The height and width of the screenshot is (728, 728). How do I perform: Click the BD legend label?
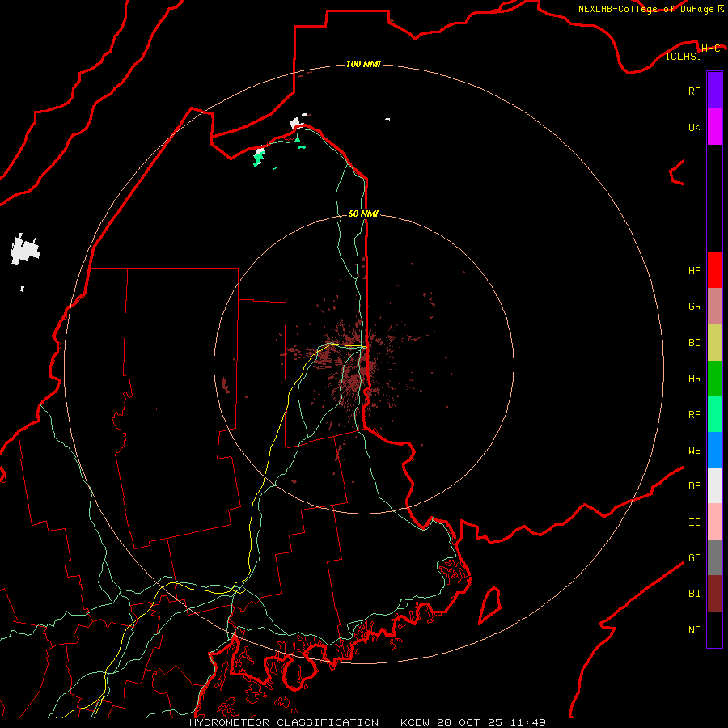click(x=694, y=343)
